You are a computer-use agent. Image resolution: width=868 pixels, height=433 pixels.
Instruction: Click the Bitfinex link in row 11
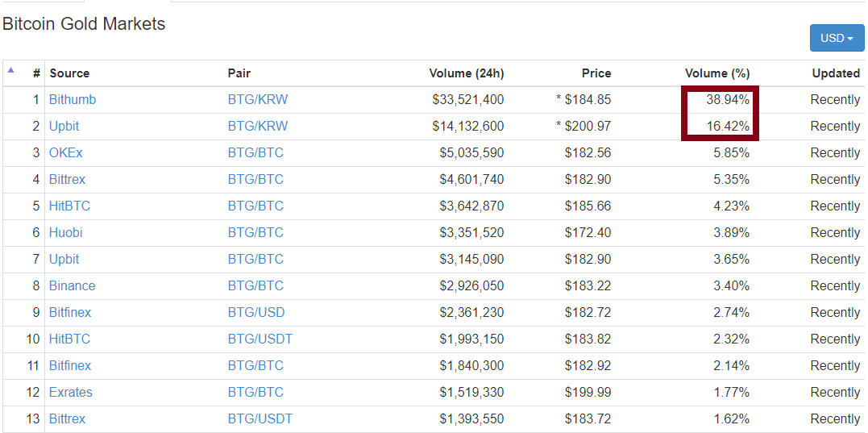click(x=70, y=366)
